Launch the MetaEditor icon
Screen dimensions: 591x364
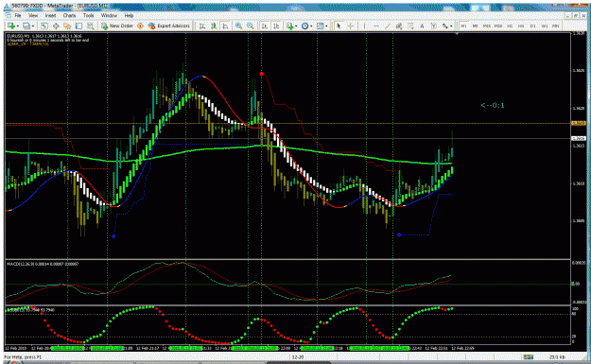click(x=140, y=26)
